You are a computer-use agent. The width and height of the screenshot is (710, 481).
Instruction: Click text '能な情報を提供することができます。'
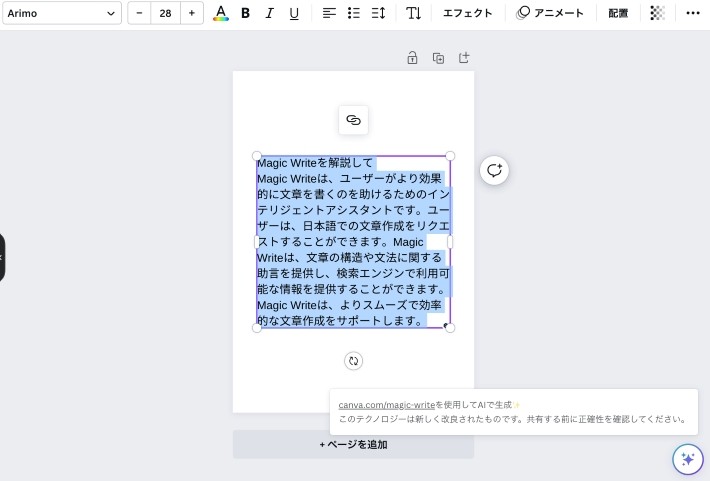[353, 289]
